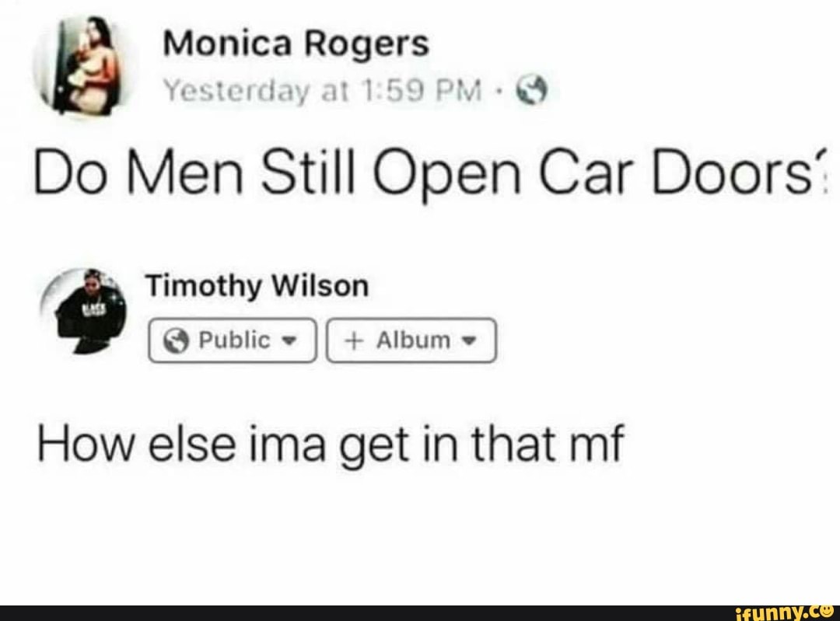The width and height of the screenshot is (840, 621).
Task: Click the Public label text
Action: click(x=235, y=340)
